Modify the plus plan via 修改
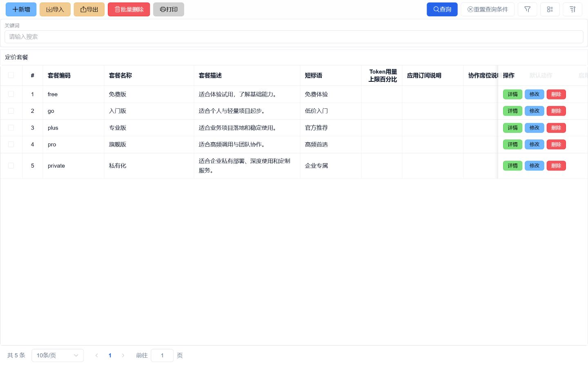588x368 pixels. tap(535, 128)
